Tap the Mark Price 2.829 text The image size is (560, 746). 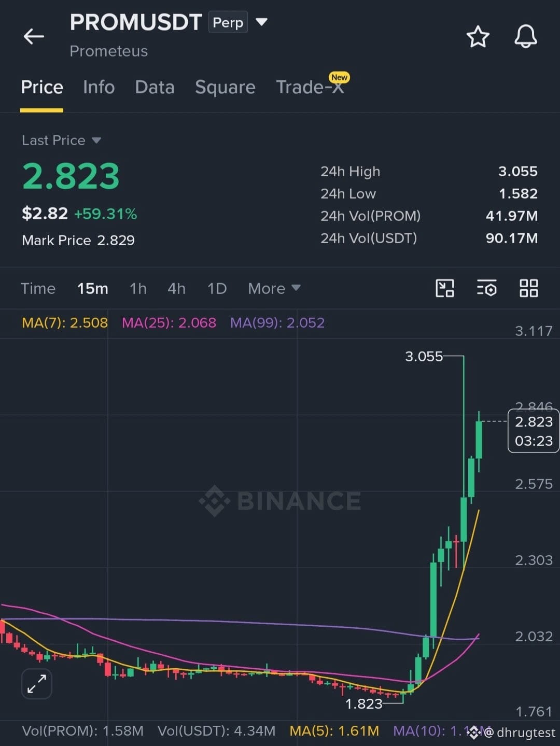click(78, 241)
